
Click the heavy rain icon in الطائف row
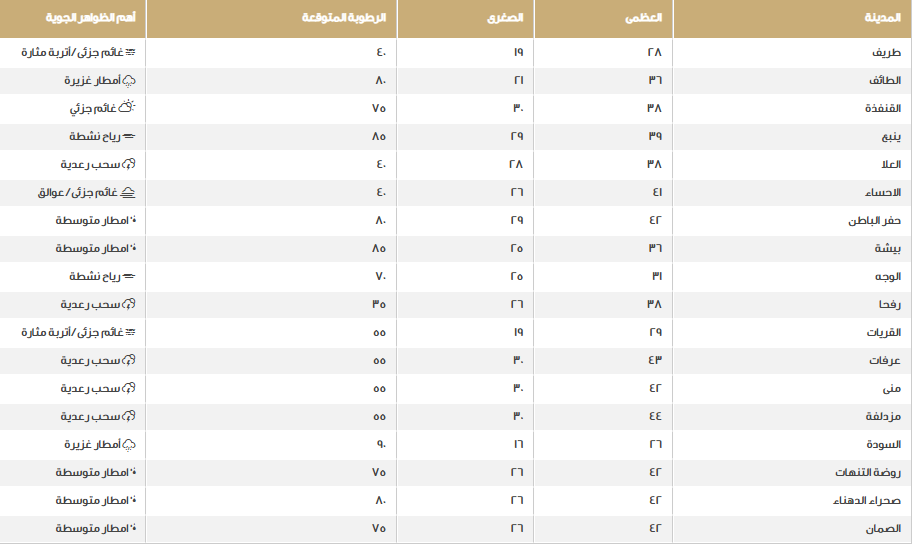[129, 81]
